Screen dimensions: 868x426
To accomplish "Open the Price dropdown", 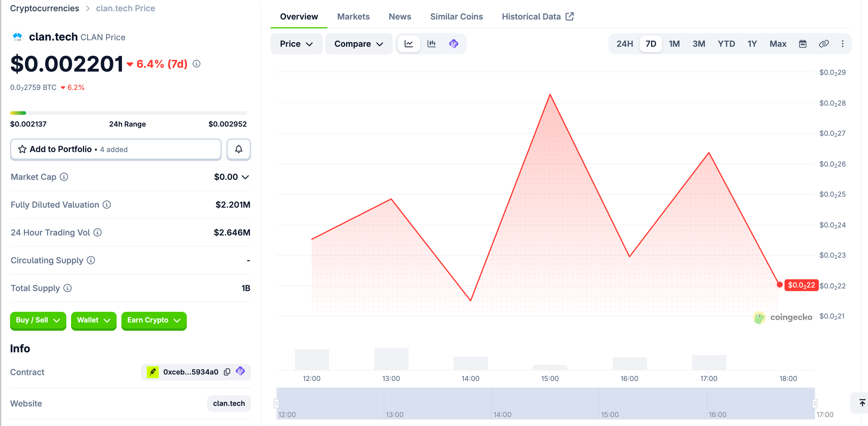I will point(296,44).
